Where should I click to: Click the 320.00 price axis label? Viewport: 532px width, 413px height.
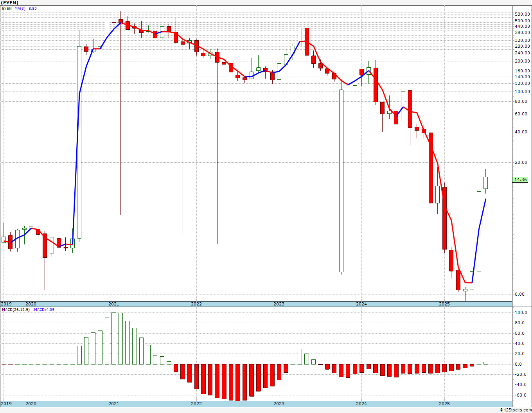(523, 40)
